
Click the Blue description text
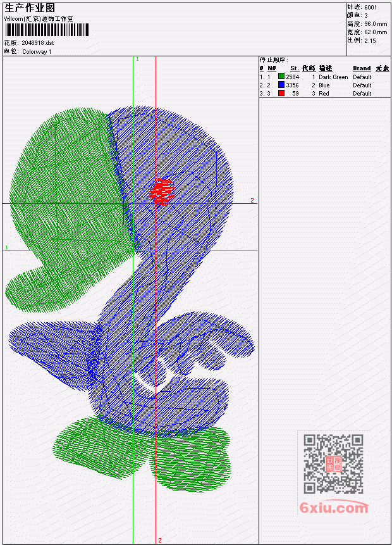(324, 85)
